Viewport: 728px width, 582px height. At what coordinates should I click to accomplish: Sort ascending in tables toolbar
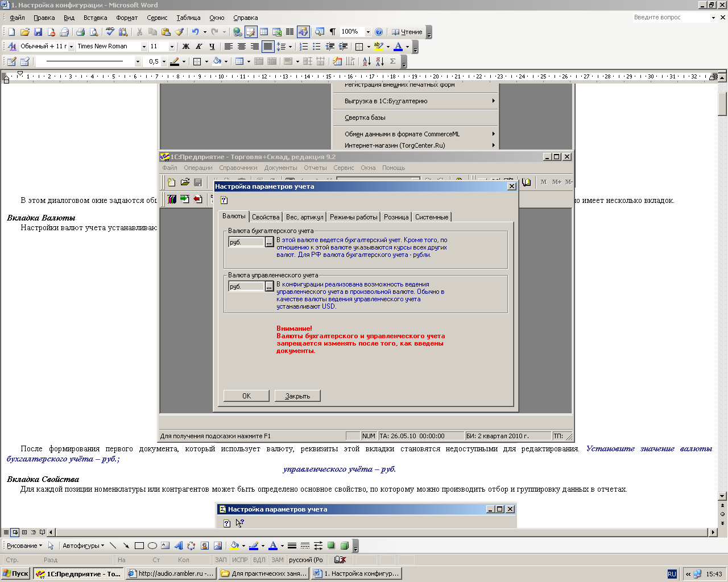point(366,61)
